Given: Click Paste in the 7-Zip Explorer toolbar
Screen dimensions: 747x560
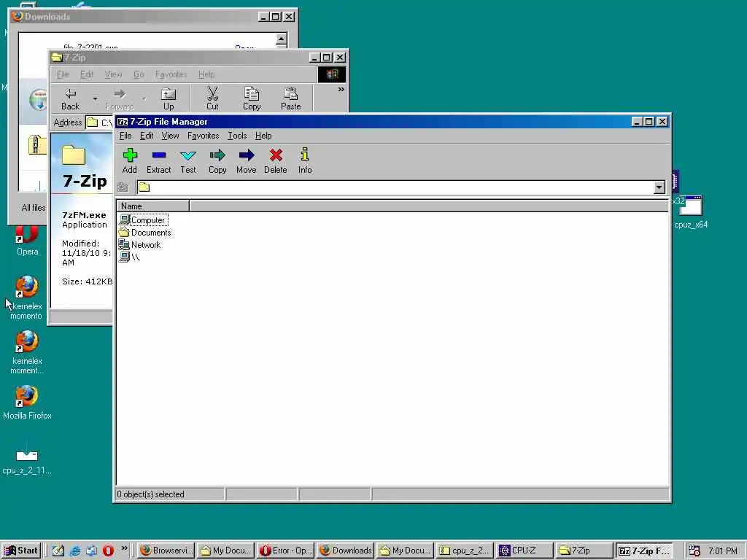Looking at the screenshot, I should 290,99.
